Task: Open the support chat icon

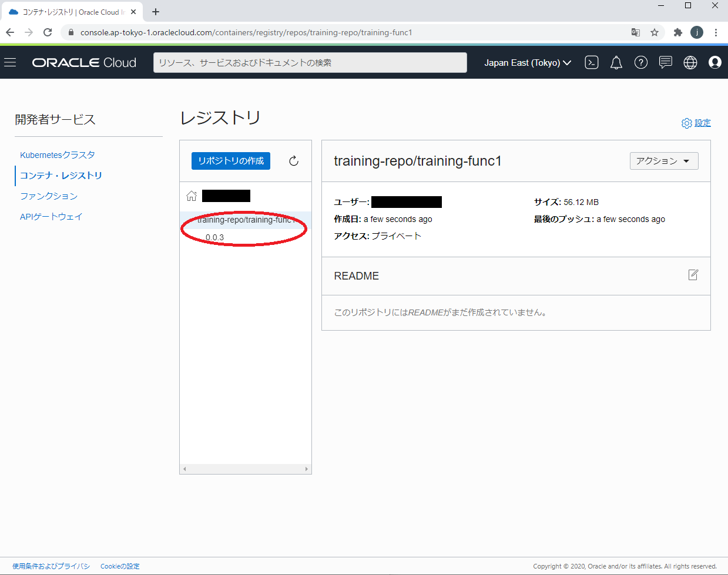Action: 666,62
